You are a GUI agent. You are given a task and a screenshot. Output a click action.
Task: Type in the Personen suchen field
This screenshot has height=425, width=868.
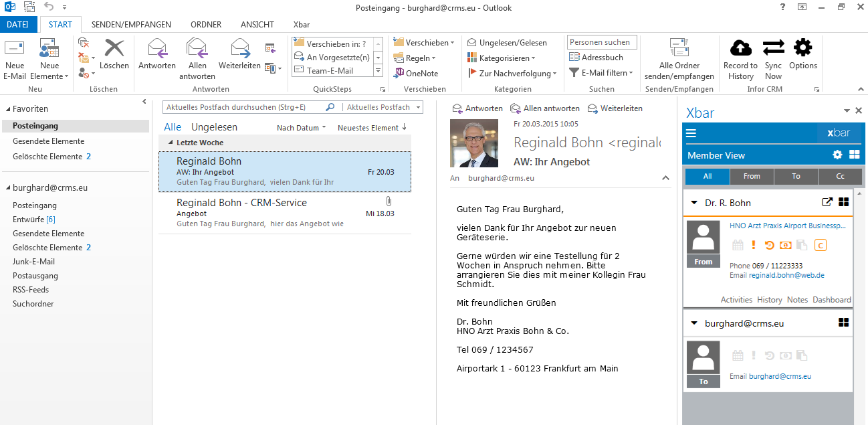pos(601,42)
